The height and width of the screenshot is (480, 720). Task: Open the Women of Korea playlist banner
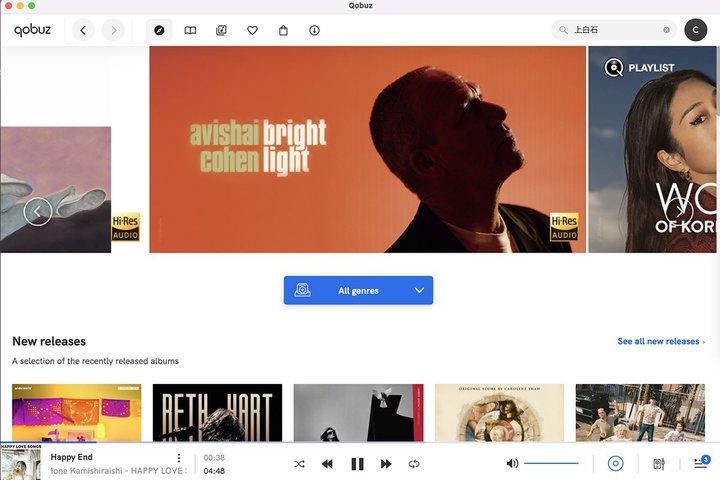pyautogui.click(x=652, y=149)
